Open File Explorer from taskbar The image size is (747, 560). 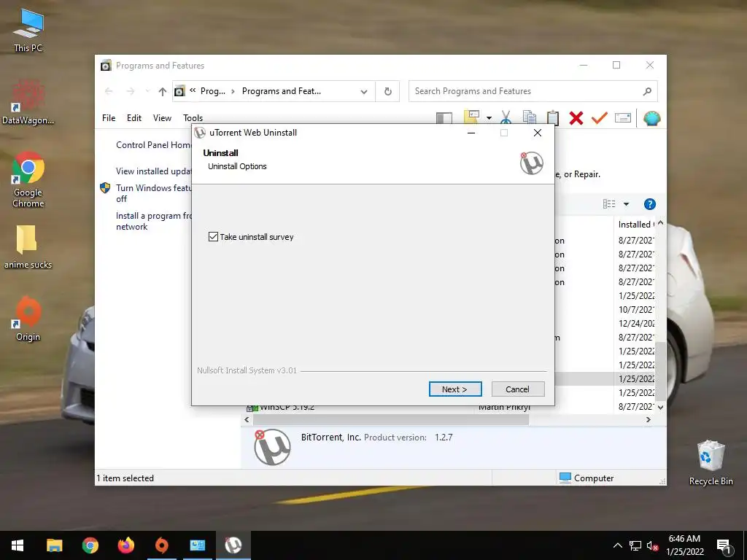coord(54,545)
